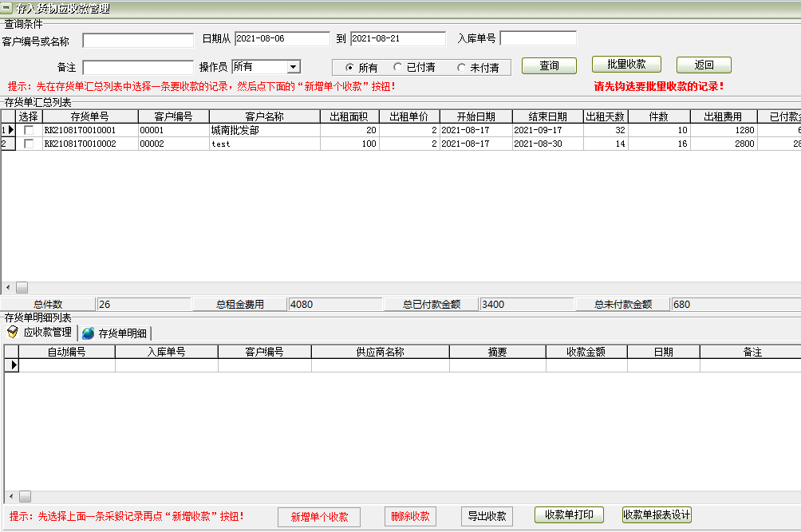Click the 自动编号 column header
Screen dimensions: 801x532
[x=67, y=352]
